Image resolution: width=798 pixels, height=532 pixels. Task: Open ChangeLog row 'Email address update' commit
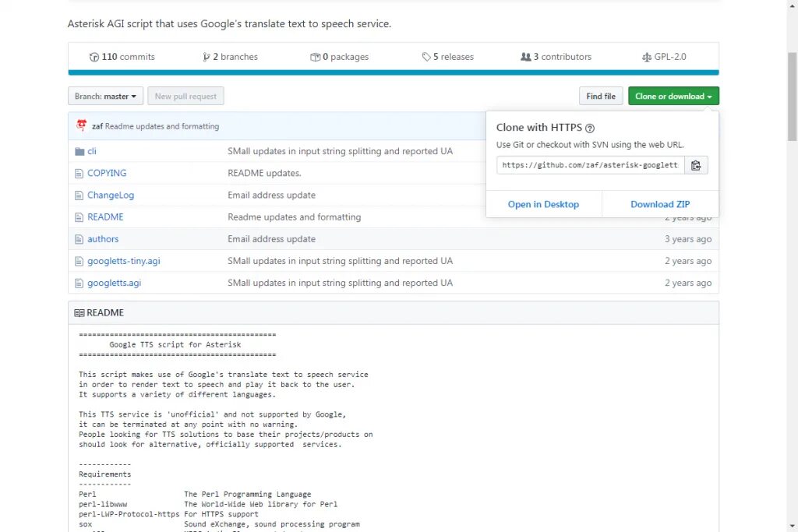pos(271,196)
